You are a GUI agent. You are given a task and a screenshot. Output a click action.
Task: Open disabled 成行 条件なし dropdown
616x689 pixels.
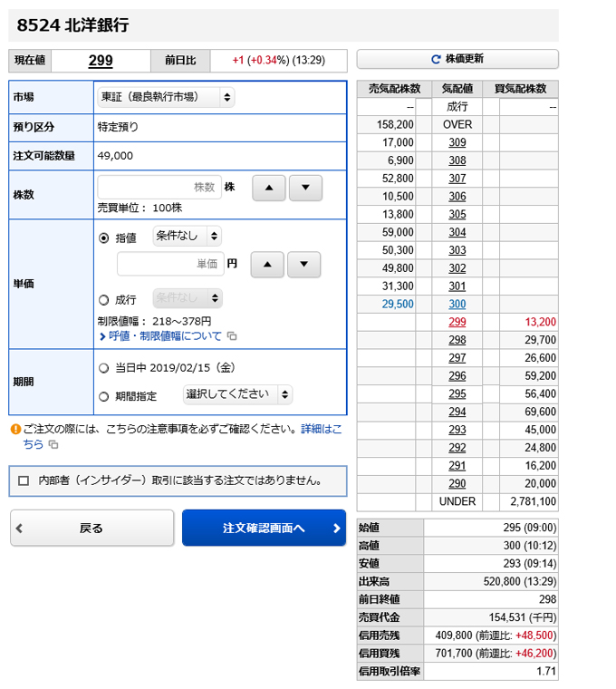point(188,298)
